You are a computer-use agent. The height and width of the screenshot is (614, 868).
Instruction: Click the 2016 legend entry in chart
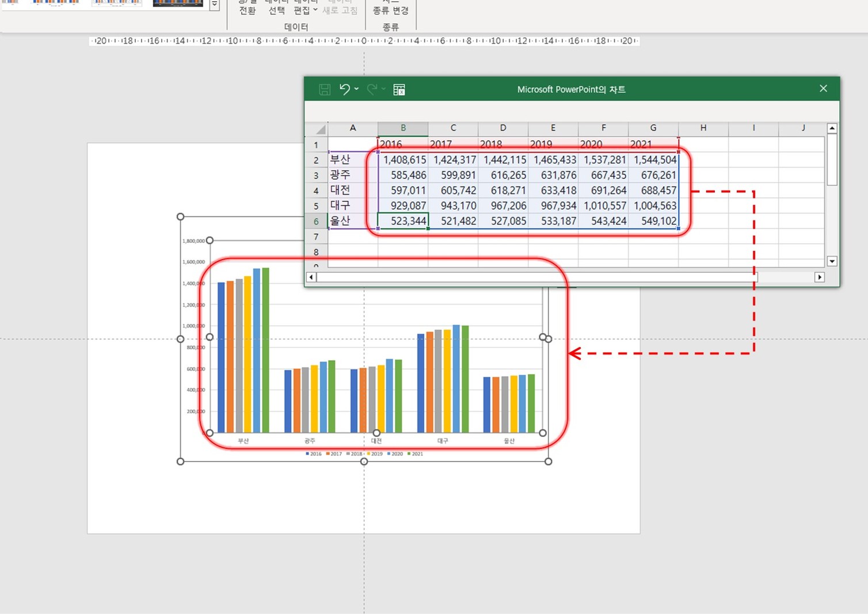click(x=314, y=454)
